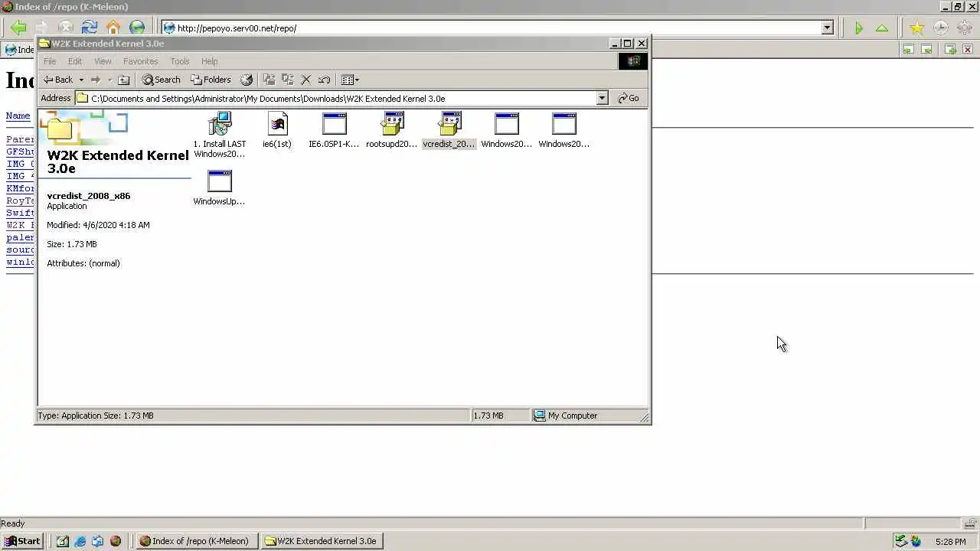980x551 pixels.
Task: Switch to next tab in K-Meleon
Action: (x=926, y=49)
